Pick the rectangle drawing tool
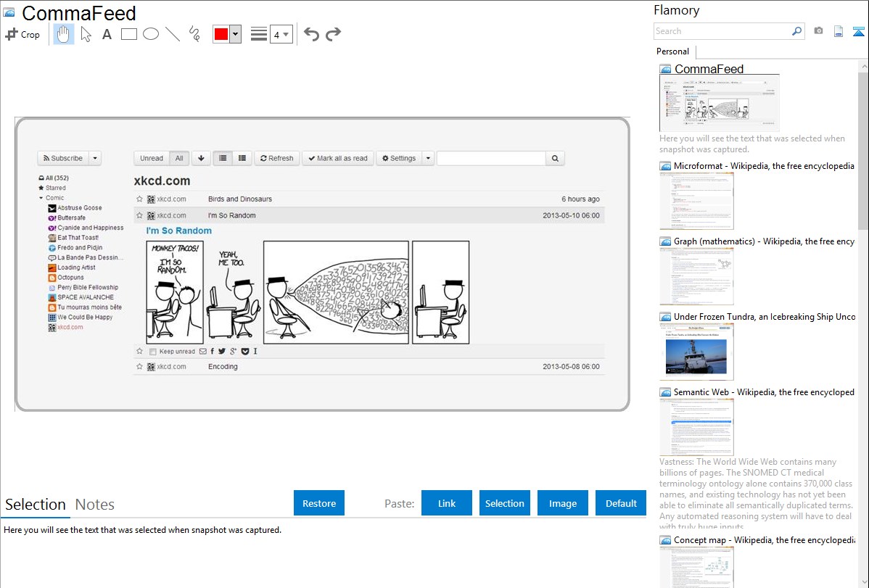 [128, 34]
